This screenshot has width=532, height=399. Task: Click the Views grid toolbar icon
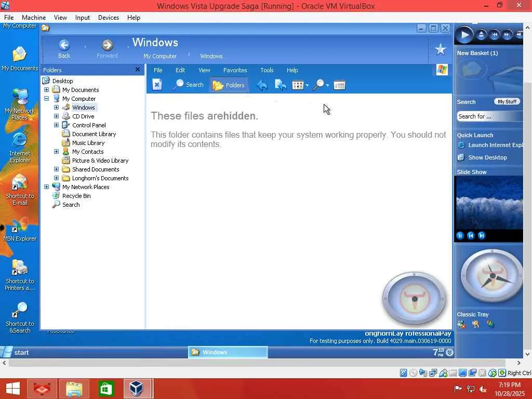coord(298,85)
